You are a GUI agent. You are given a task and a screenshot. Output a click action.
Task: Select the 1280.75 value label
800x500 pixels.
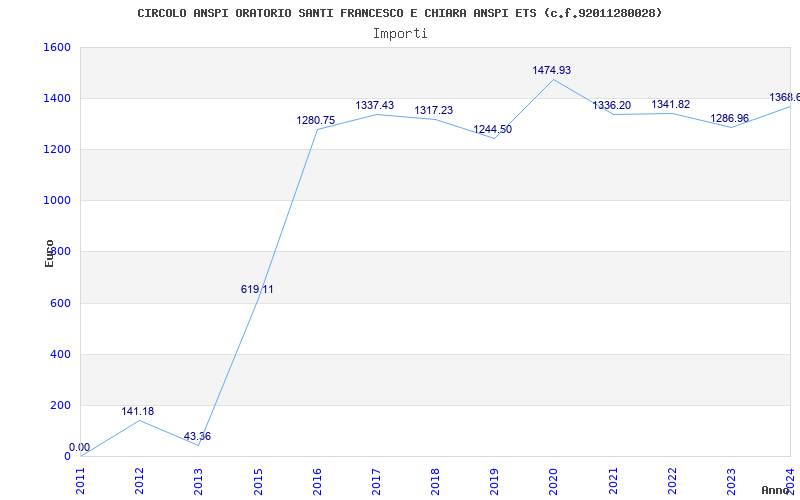316,120
